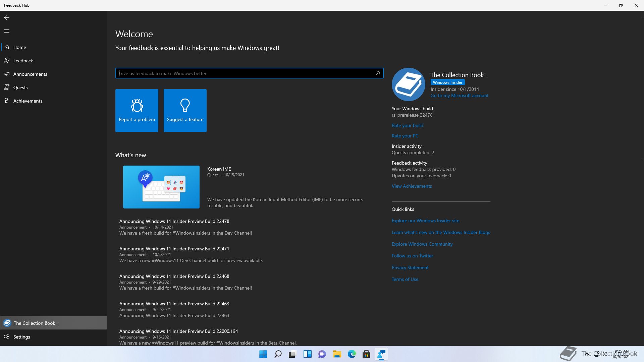Toggle the hamburger navigation menu

click(7, 31)
